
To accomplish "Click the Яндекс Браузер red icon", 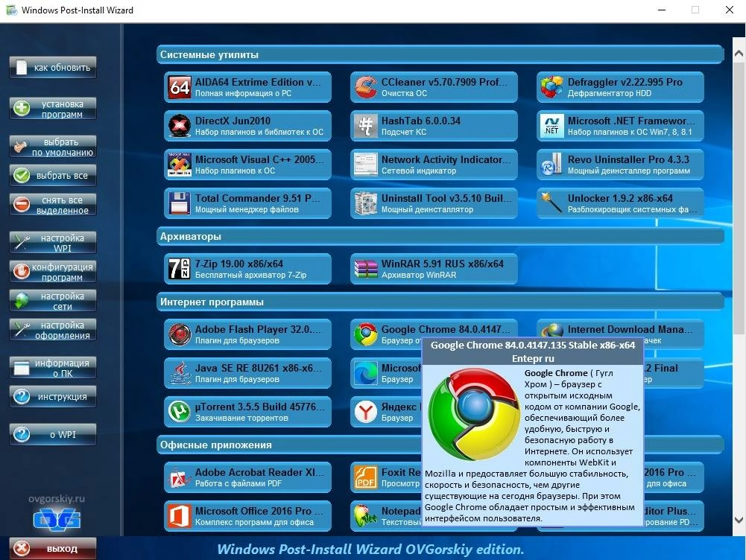I will click(x=364, y=411).
